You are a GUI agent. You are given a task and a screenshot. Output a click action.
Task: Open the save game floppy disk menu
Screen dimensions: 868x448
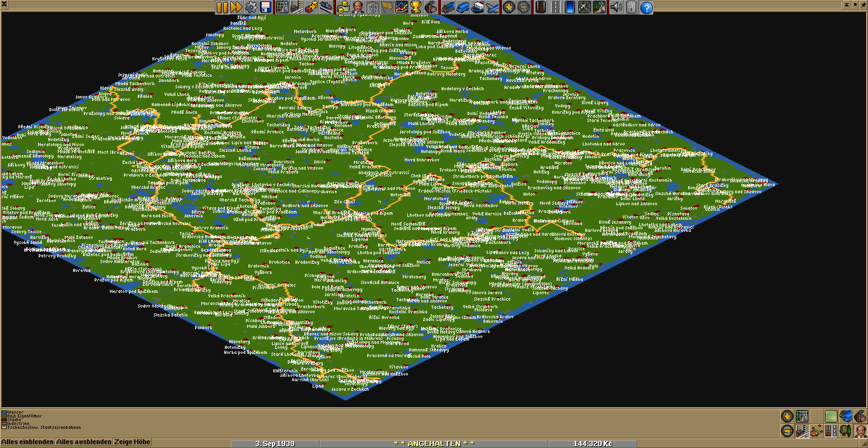(266, 7)
